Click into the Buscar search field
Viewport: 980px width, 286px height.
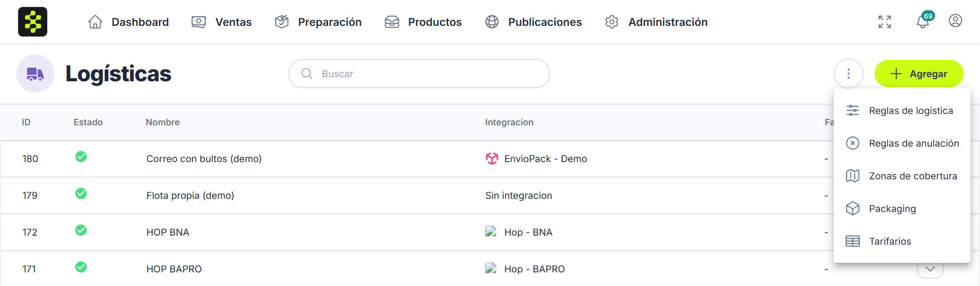point(419,74)
